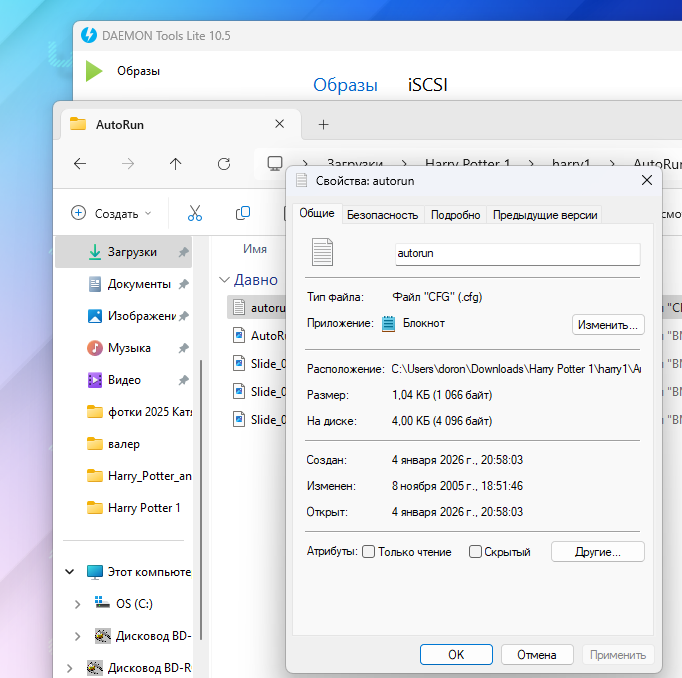Click the Notepad application icon in properties
Viewport: 682px width, 678px height.
[x=389, y=323]
